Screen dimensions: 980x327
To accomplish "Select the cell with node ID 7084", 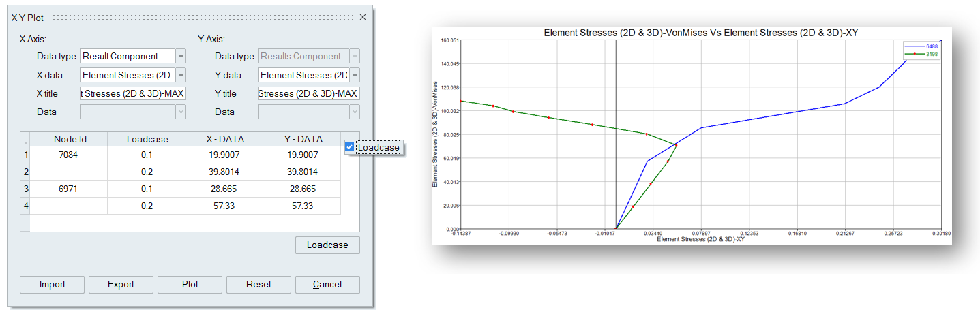I will 70,155.
